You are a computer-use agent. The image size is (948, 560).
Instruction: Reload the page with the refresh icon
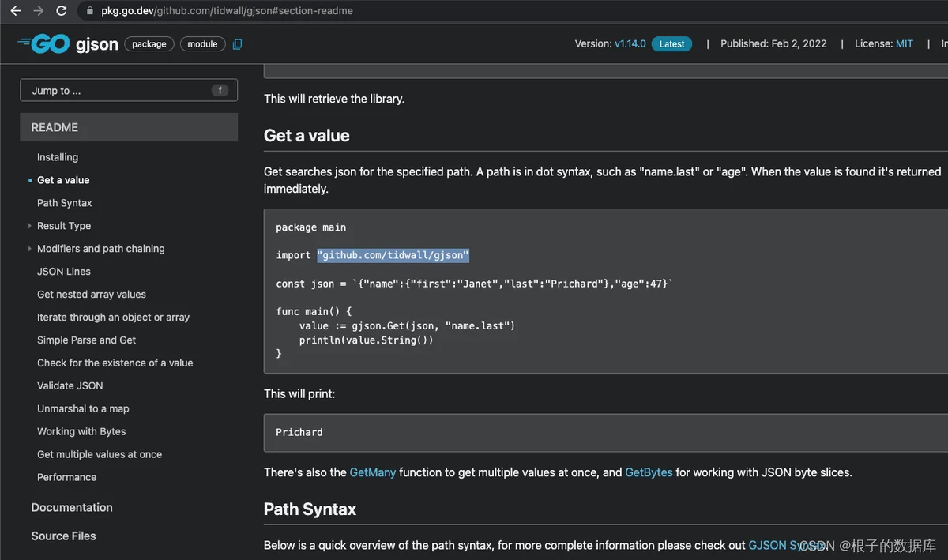coord(62,11)
